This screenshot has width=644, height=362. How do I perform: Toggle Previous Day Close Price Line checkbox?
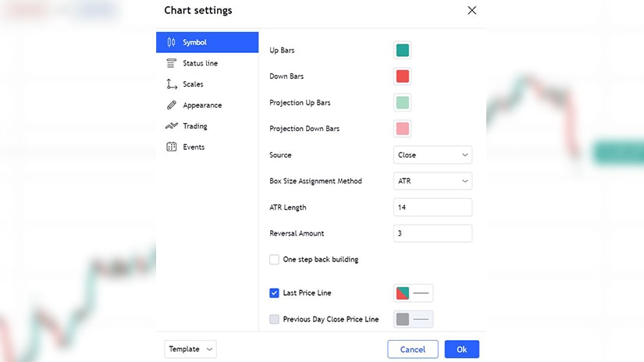click(x=274, y=319)
